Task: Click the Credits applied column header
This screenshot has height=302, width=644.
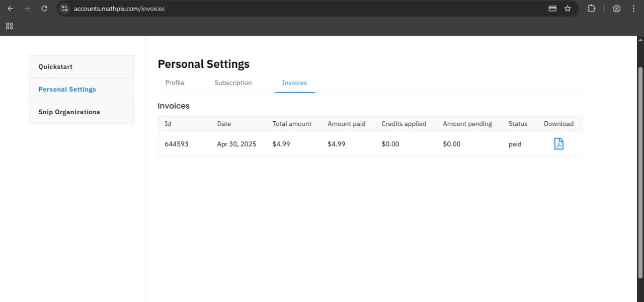Action: click(404, 124)
